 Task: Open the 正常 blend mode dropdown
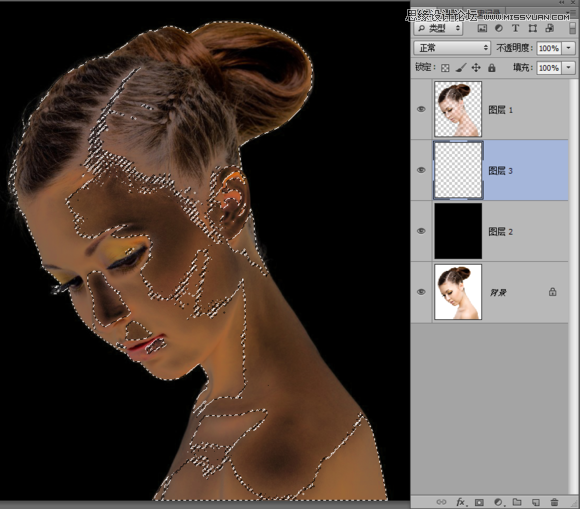pyautogui.click(x=452, y=48)
